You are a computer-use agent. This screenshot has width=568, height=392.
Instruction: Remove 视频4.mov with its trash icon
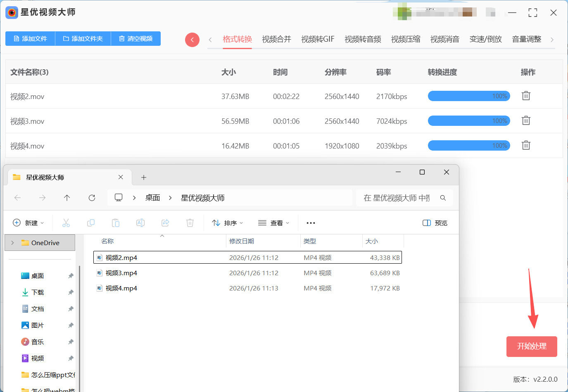(526, 145)
